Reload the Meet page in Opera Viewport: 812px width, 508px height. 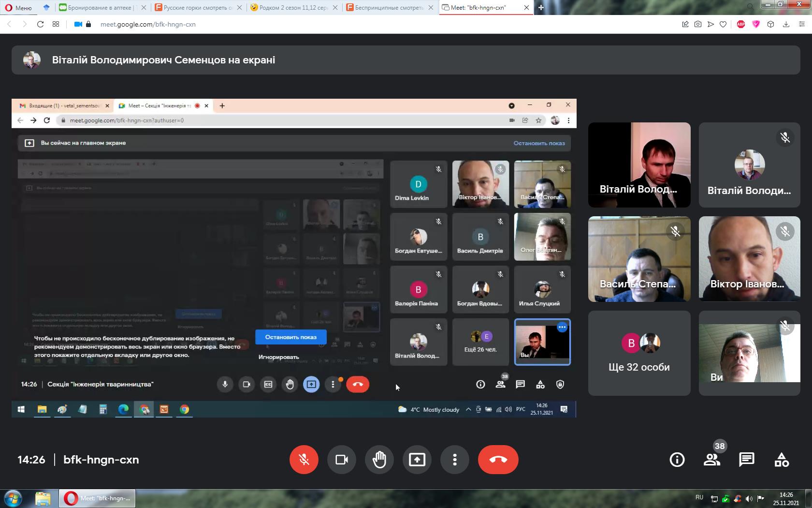pos(41,24)
